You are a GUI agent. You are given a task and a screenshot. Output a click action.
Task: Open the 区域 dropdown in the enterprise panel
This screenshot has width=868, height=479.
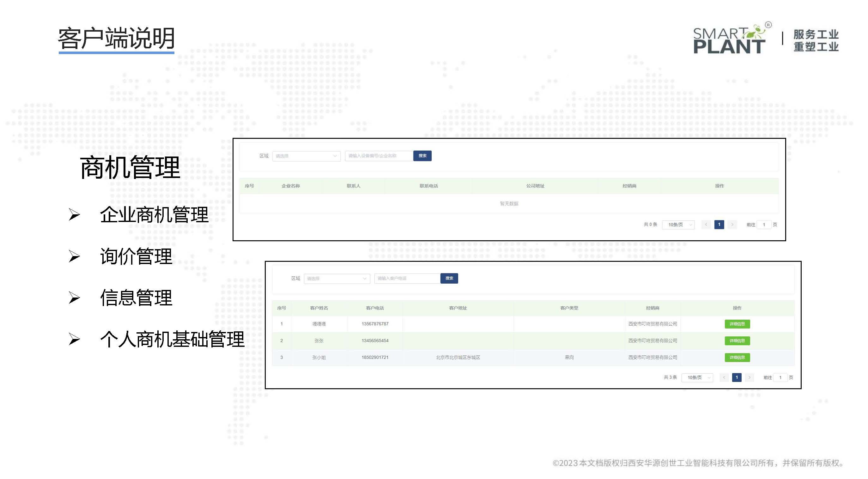[306, 156]
